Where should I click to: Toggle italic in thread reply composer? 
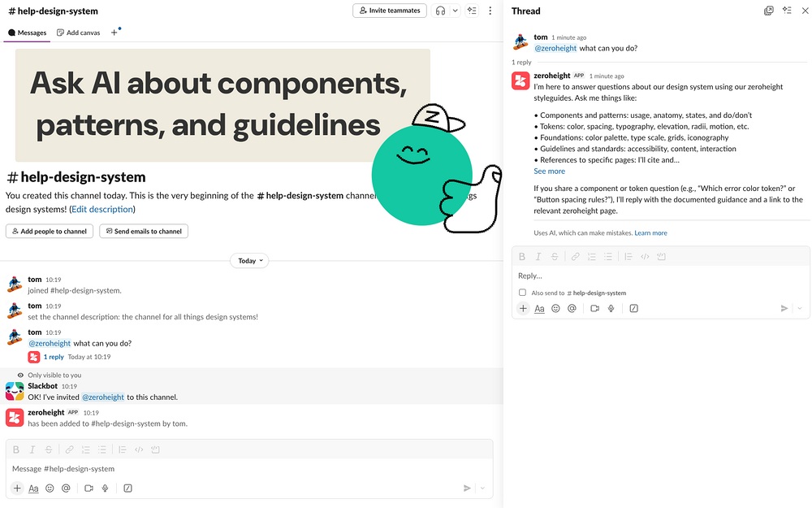[538, 257]
